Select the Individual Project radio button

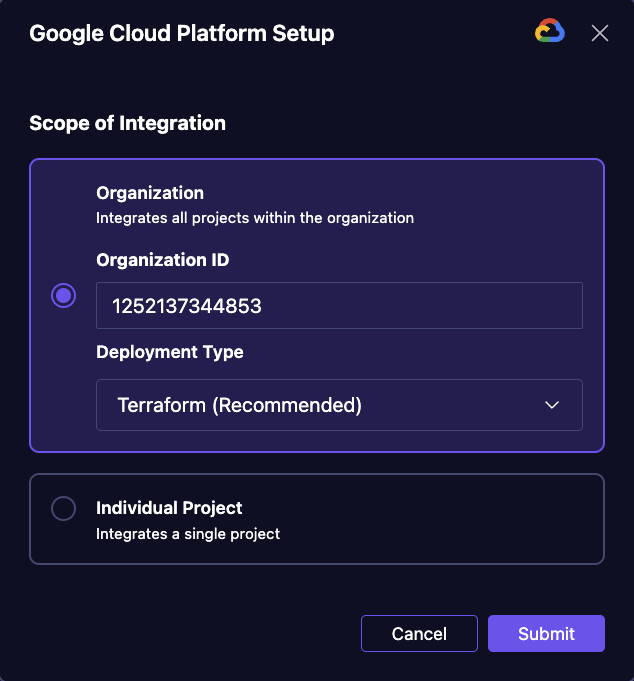point(63,508)
